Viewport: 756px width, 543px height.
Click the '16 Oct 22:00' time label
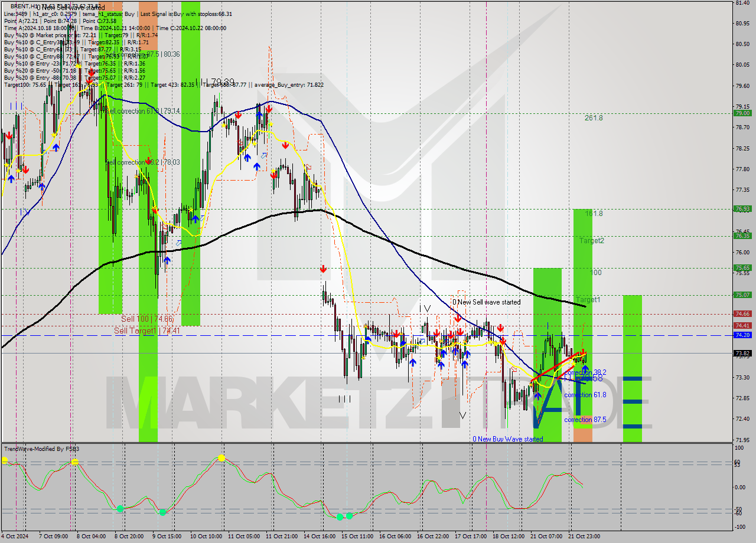pyautogui.click(x=432, y=536)
